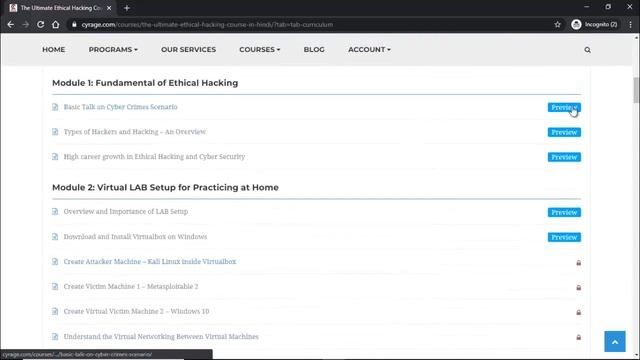Viewport: 640px width, 360px height.
Task: Open Create Virtual Victim Machine 2 Windows 10
Action: tap(136, 311)
